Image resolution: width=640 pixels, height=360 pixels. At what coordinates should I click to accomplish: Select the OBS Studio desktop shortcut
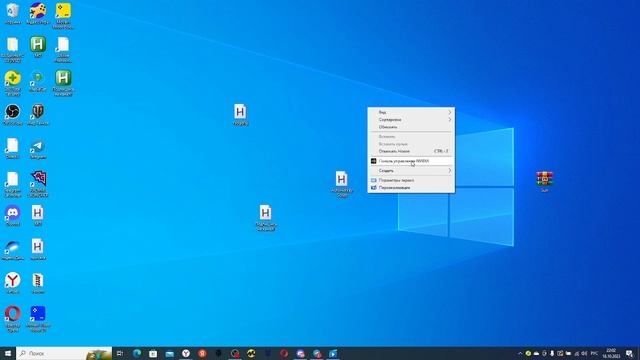[x=13, y=114]
